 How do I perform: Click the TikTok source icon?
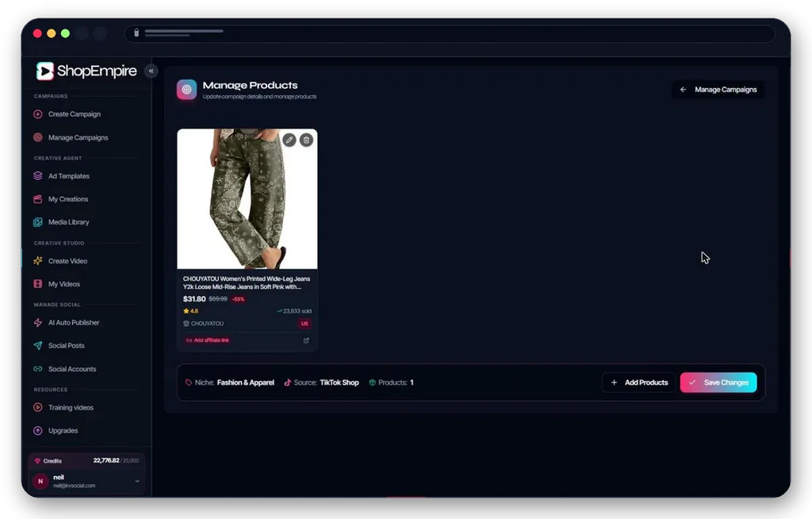(x=287, y=383)
